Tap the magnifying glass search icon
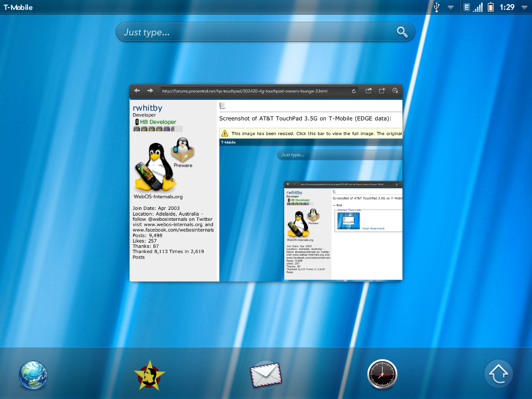 coord(402,32)
